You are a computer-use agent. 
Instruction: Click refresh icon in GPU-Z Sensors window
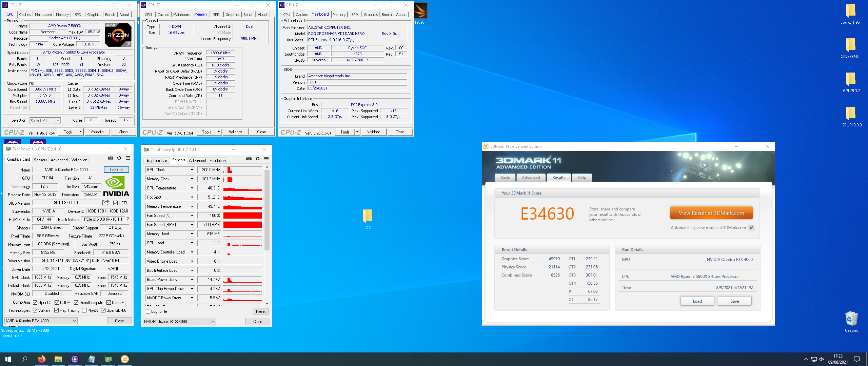[257, 159]
